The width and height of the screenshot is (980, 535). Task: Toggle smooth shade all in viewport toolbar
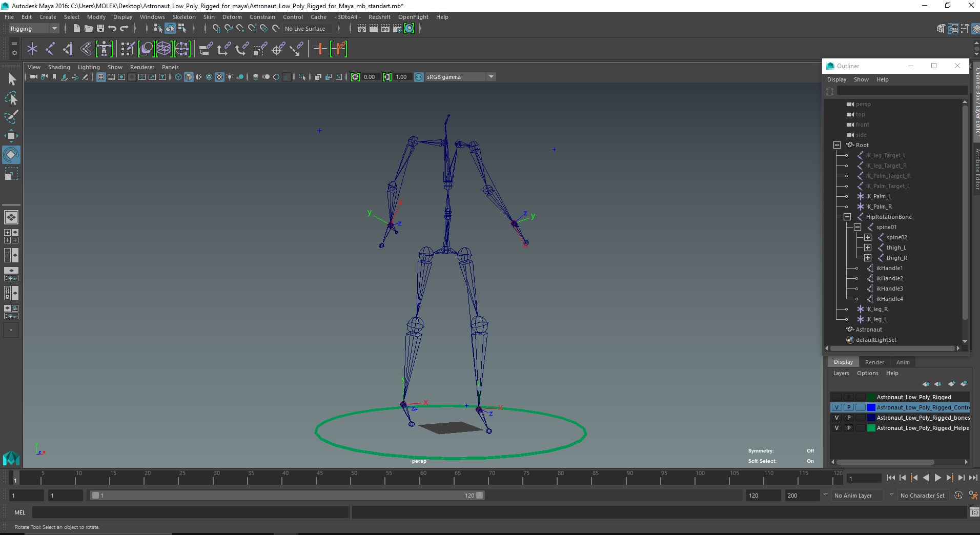(x=189, y=77)
